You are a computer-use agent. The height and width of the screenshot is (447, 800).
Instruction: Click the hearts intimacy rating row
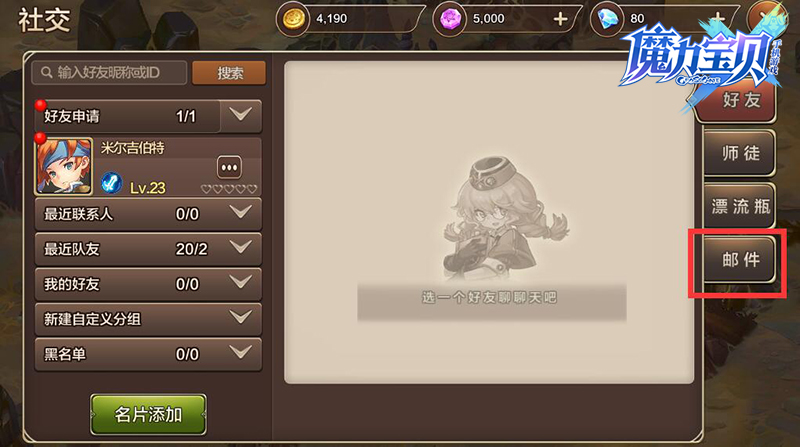click(229, 189)
